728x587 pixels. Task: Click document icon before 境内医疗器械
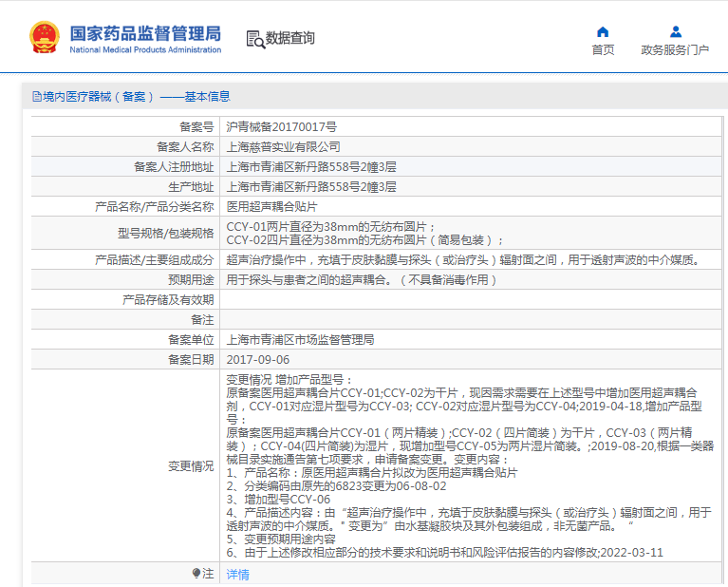click(x=37, y=97)
